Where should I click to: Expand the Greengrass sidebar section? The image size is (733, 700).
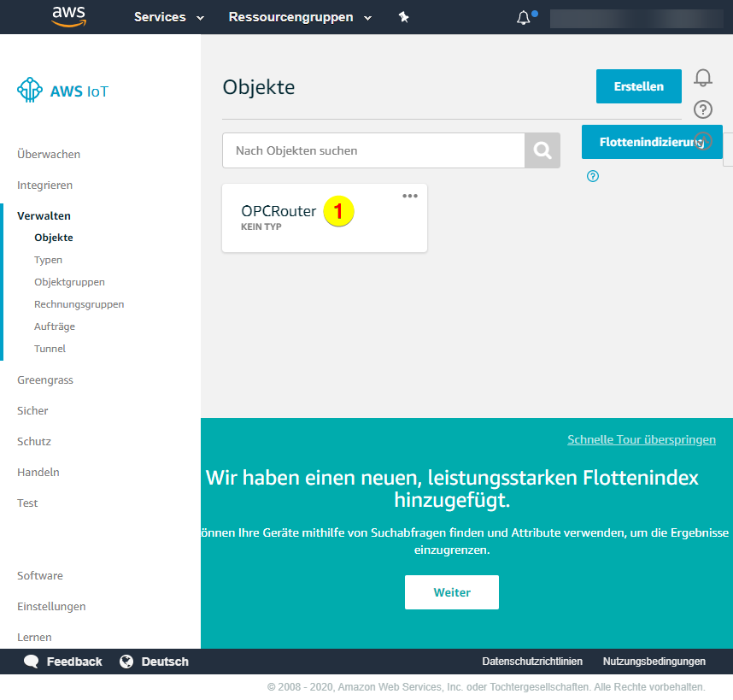[44, 380]
